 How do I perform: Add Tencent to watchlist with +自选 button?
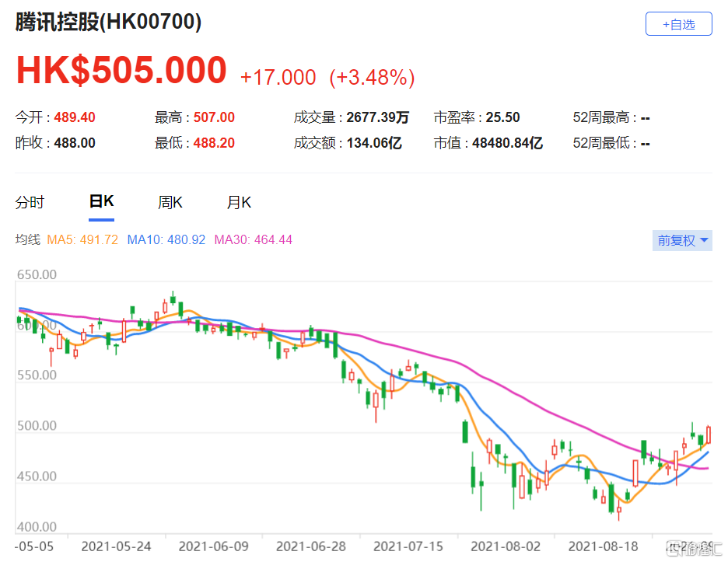(678, 24)
